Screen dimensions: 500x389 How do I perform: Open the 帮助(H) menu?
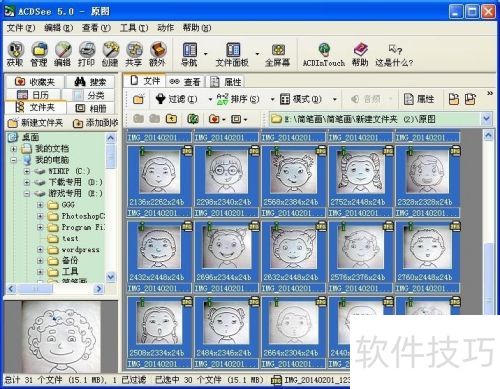point(197,28)
